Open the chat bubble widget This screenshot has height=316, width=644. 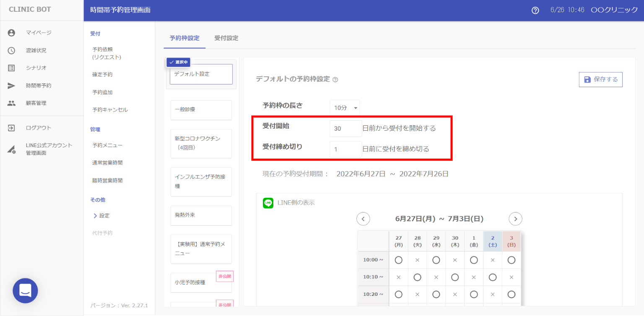click(25, 290)
